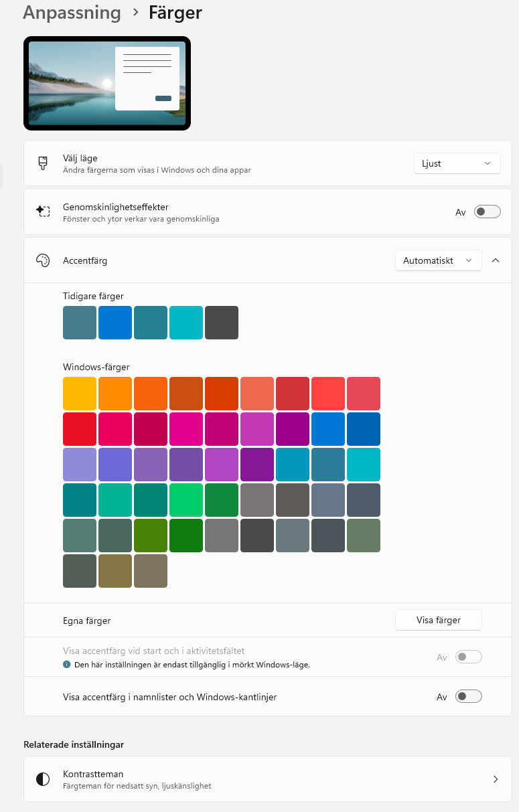Choose the darkest blue swatch ending second row

(364, 429)
